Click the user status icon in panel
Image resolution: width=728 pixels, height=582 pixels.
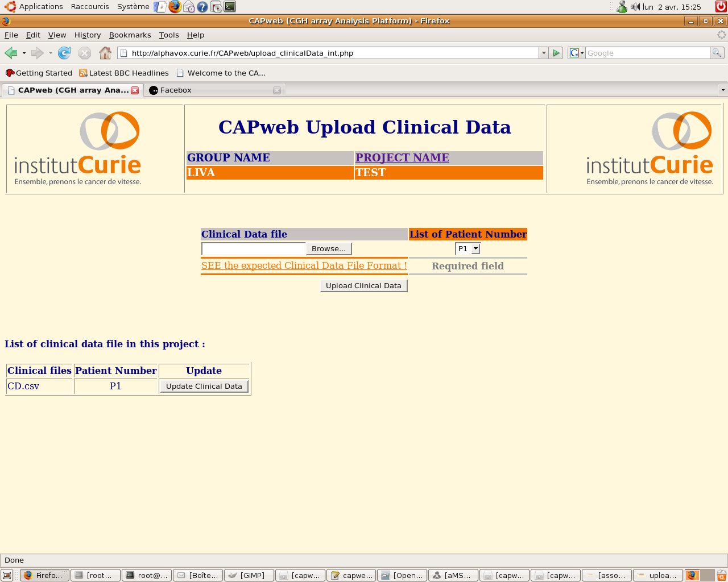(622, 7)
